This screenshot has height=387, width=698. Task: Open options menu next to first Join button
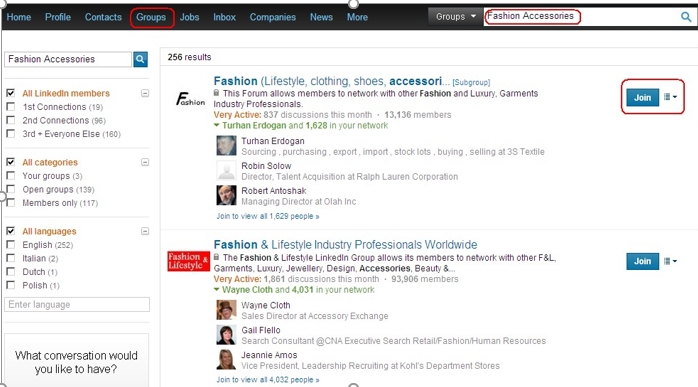tap(670, 97)
